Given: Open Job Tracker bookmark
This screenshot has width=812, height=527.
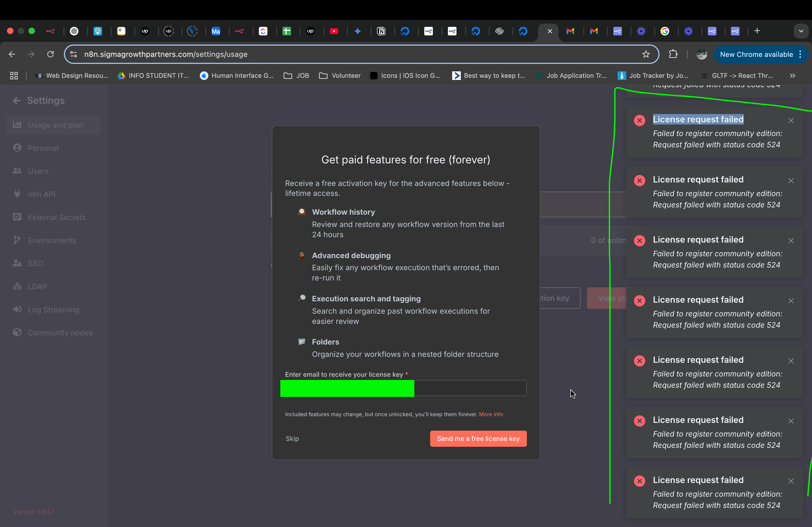Looking at the screenshot, I should 653,76.
